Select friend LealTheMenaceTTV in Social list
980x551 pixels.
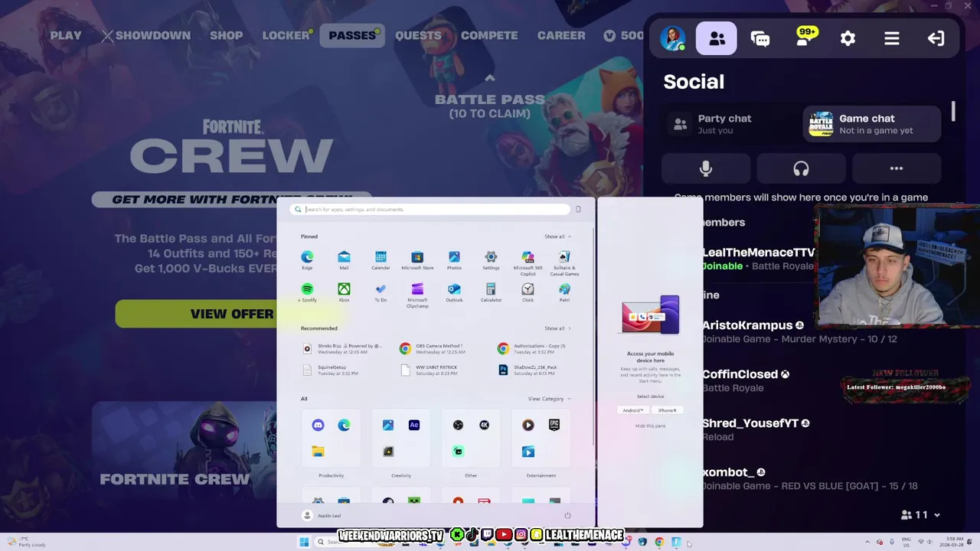pyautogui.click(x=758, y=259)
